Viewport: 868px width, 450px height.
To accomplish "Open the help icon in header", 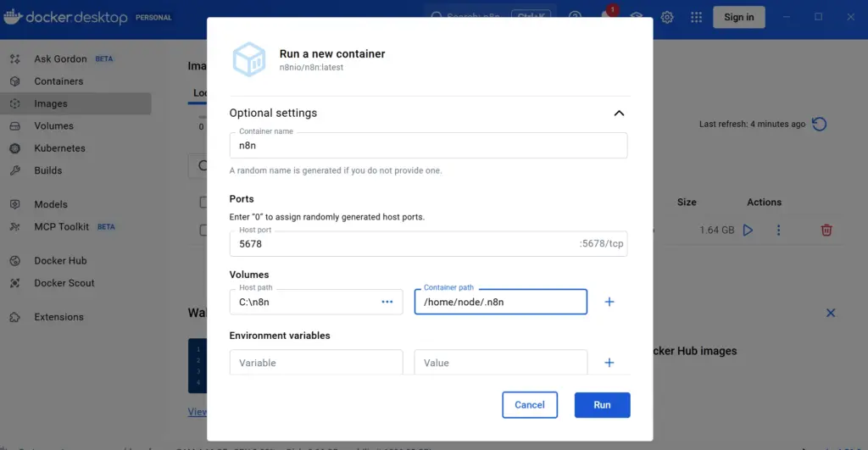I will [x=576, y=17].
